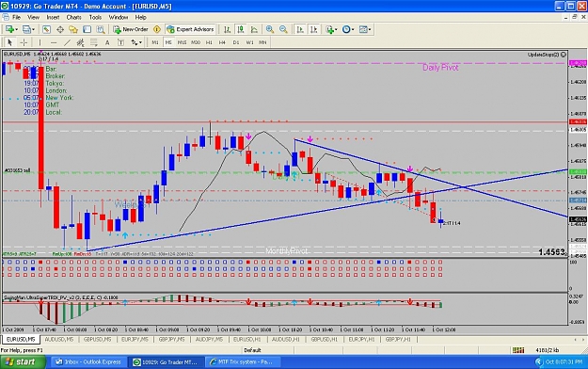Open the Windows start menu
The height and width of the screenshot is (369, 588).
(23, 361)
